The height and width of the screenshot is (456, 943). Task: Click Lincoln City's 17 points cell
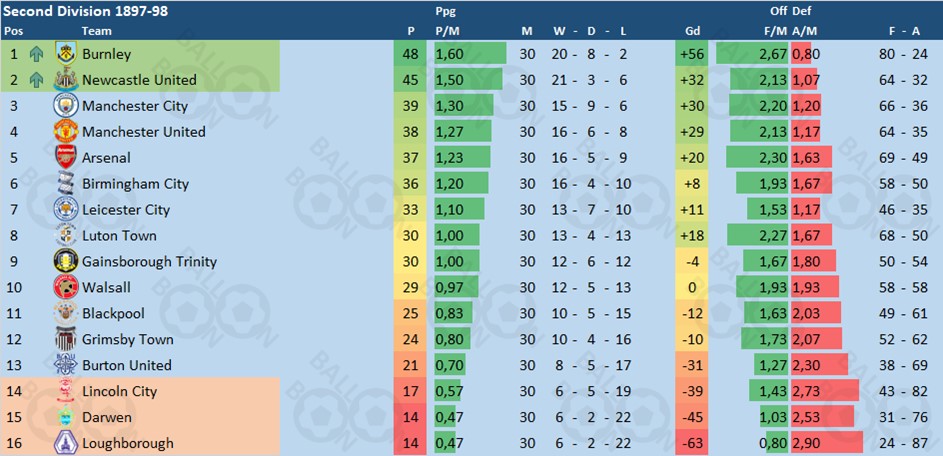pyautogui.click(x=410, y=391)
